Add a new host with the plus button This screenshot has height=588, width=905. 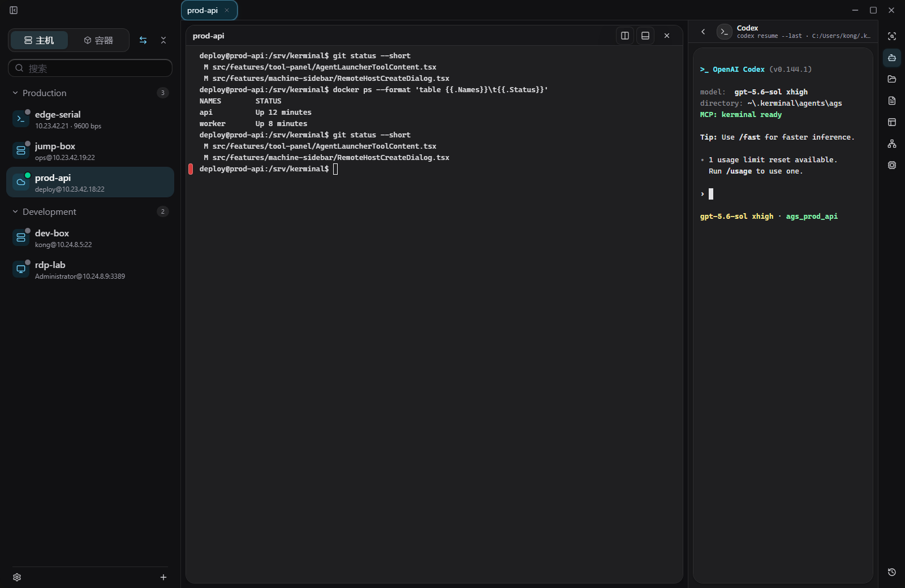coord(163,577)
